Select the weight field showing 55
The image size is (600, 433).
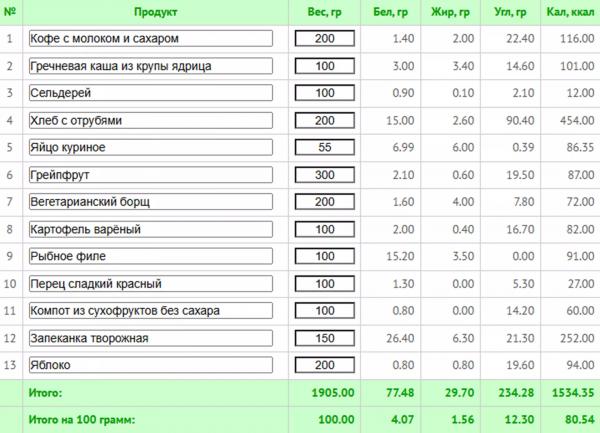(324, 147)
